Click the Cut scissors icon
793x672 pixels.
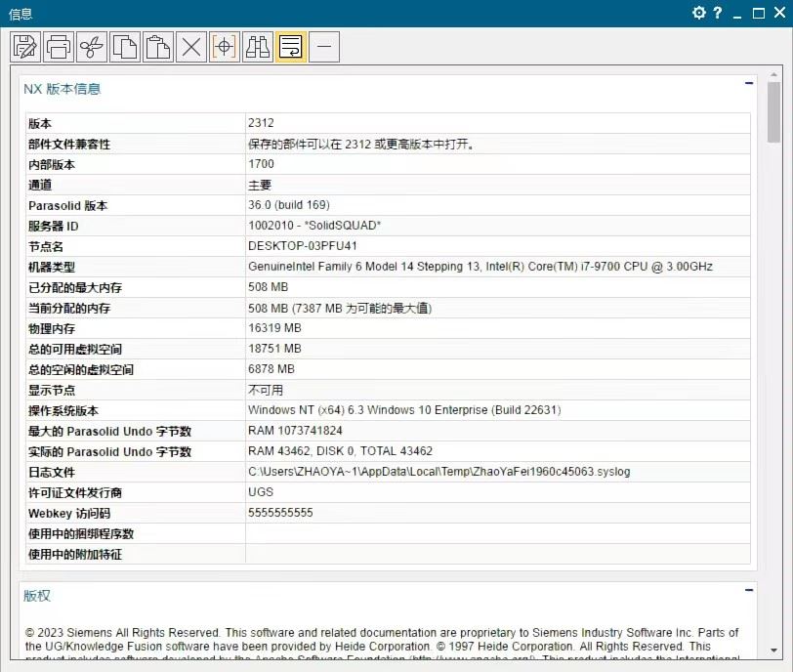[x=92, y=48]
